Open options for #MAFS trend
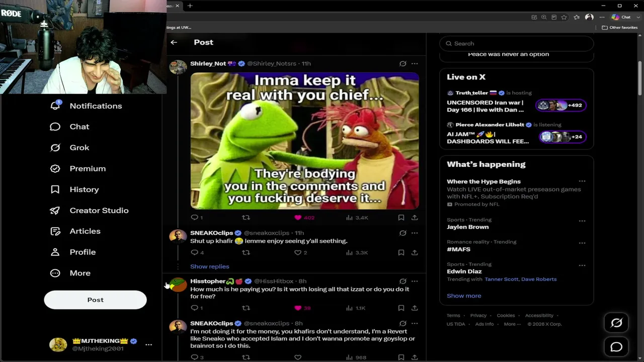The image size is (644, 362). [582, 243]
